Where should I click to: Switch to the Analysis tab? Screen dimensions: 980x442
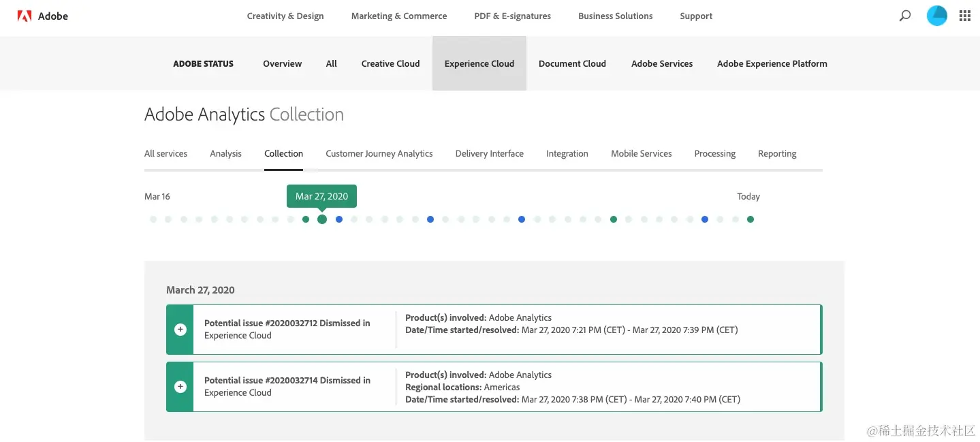226,153
